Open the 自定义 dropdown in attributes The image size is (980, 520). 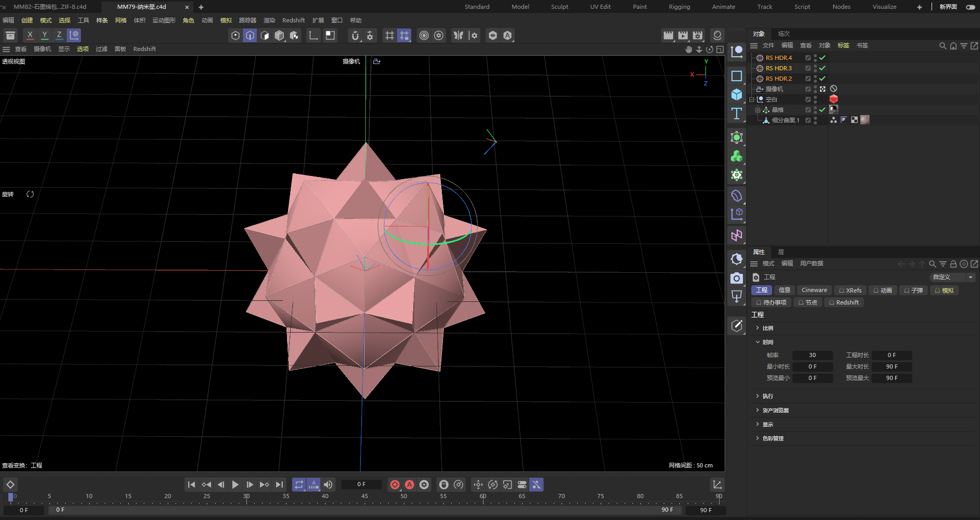click(x=952, y=277)
